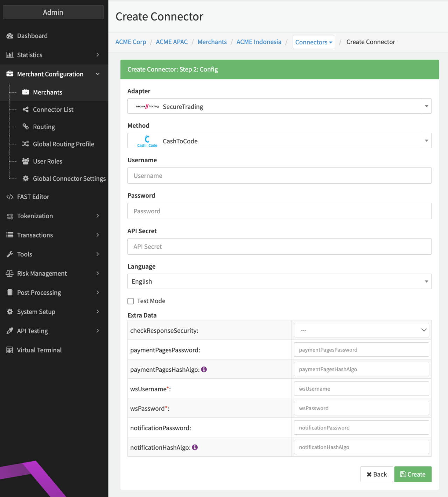Open the Method CashToCode dropdown
This screenshot has height=497, width=448.
279,141
